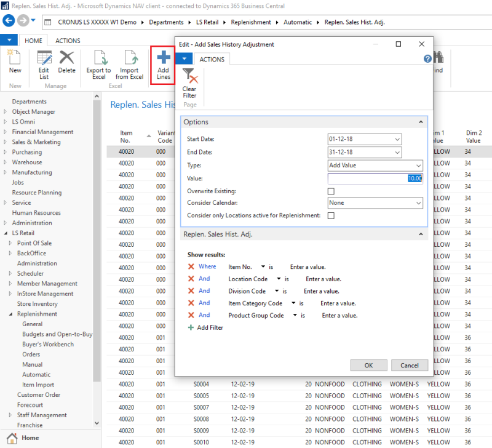Image resolution: width=492 pixels, height=448 pixels.
Task: Switch to the HOME ribbon tab
Action: point(34,41)
